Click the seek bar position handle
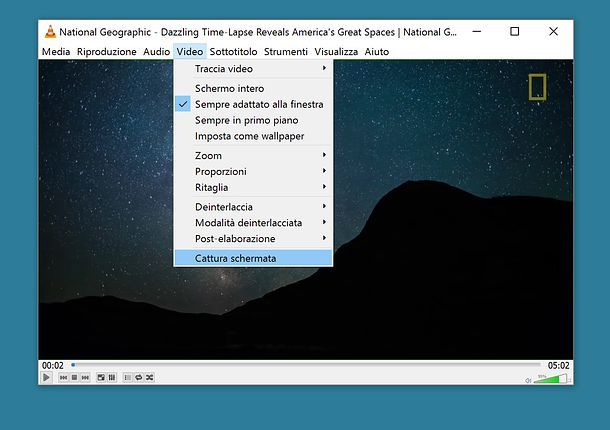The height and width of the screenshot is (430, 610). [73, 365]
